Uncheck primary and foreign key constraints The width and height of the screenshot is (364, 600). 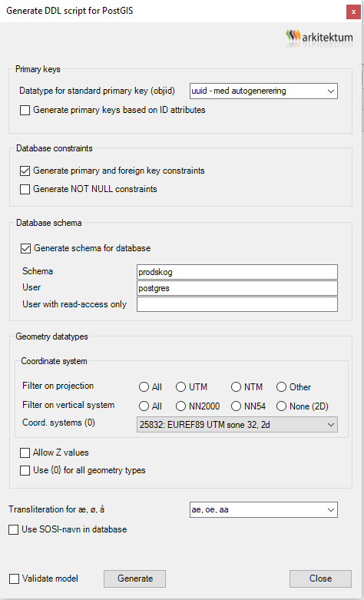pos(25,171)
